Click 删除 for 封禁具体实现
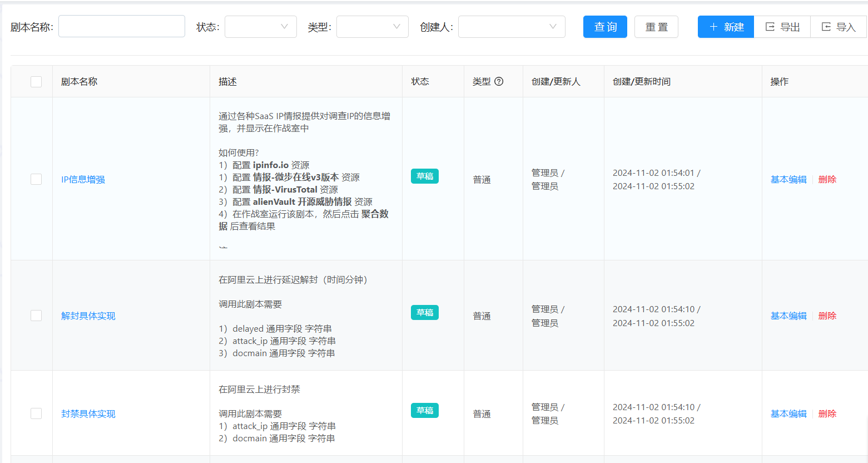 (x=827, y=413)
